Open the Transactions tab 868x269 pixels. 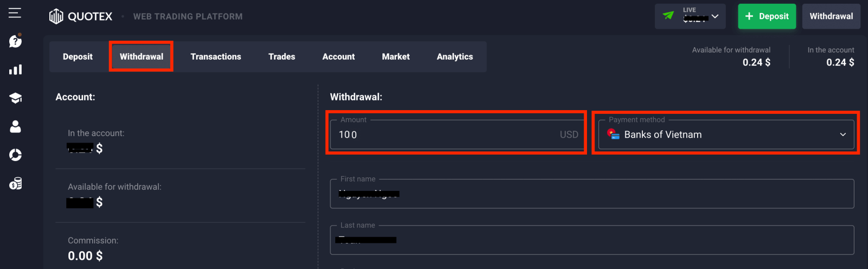(215, 56)
